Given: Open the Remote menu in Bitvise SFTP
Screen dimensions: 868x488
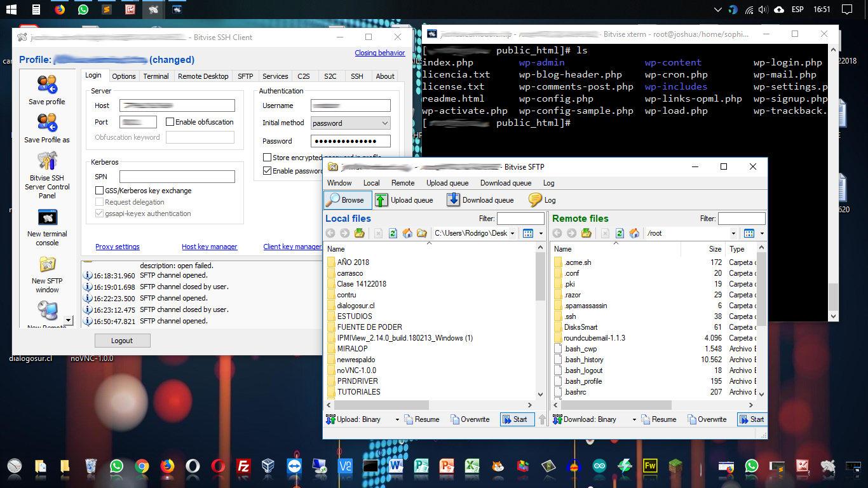Looking at the screenshot, I should (403, 183).
